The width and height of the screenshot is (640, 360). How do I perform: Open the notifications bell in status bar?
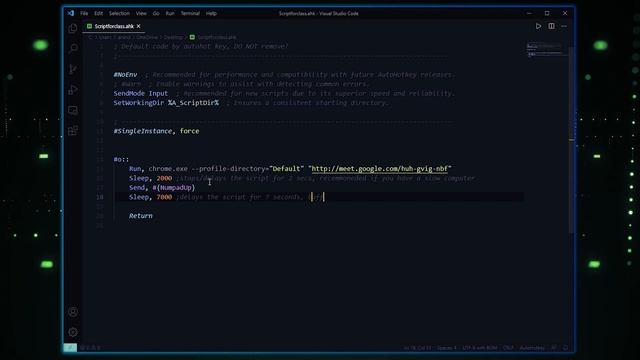(566, 348)
